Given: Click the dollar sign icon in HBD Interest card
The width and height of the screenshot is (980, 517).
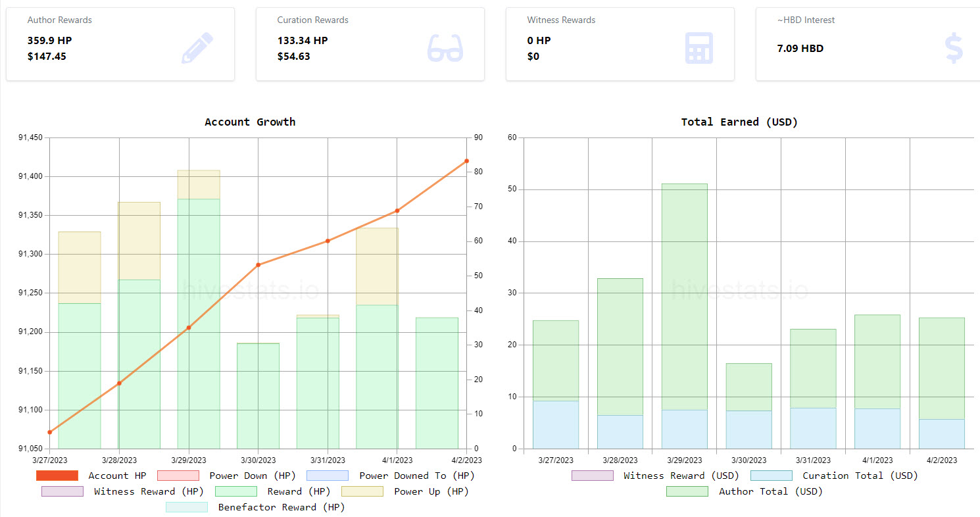Looking at the screenshot, I should pyautogui.click(x=954, y=48).
